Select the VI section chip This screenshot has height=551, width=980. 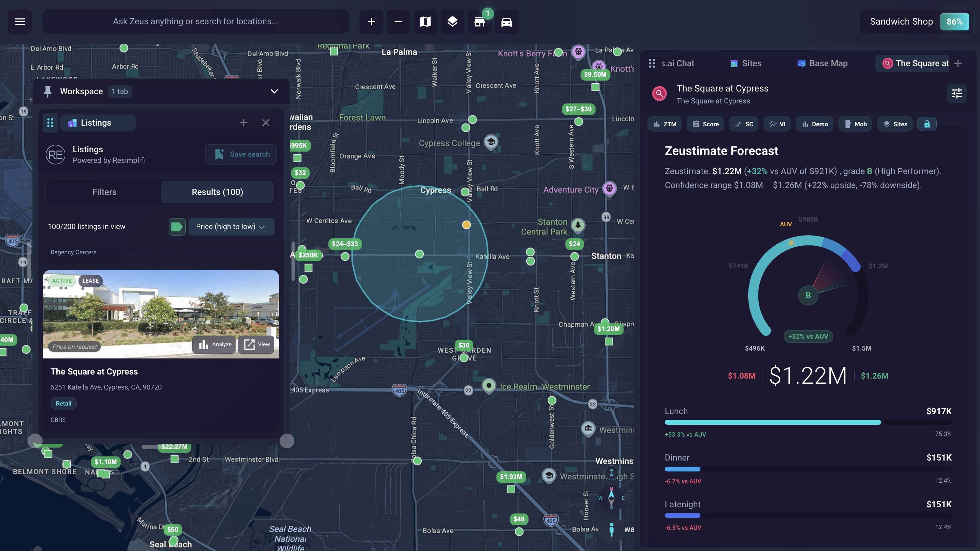[x=777, y=124]
